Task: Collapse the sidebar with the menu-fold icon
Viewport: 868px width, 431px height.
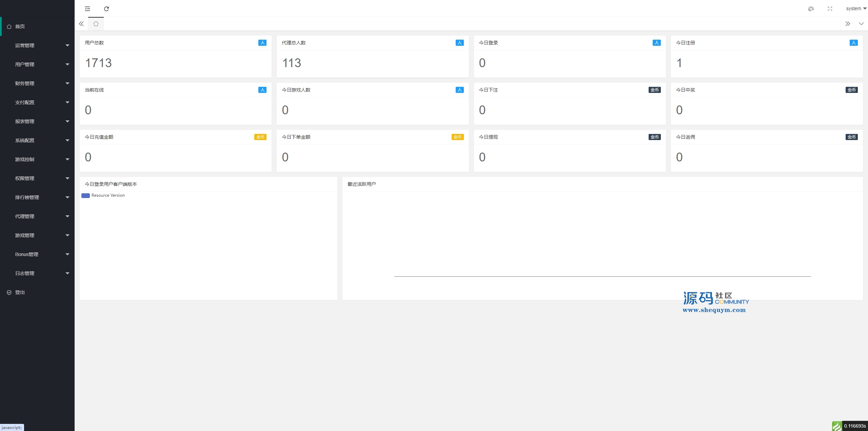Action: point(87,9)
